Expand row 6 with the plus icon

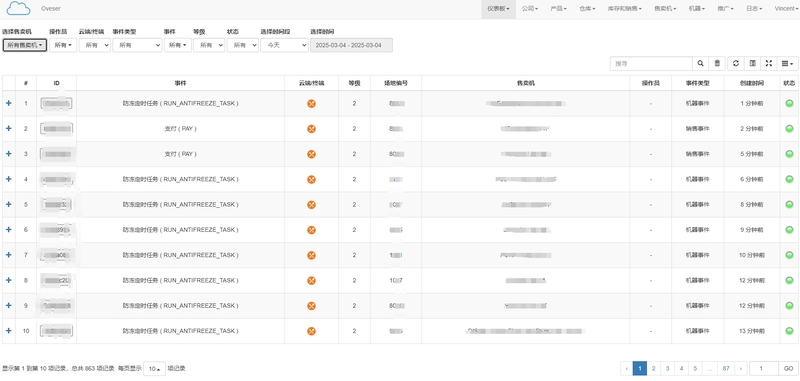tap(8, 230)
